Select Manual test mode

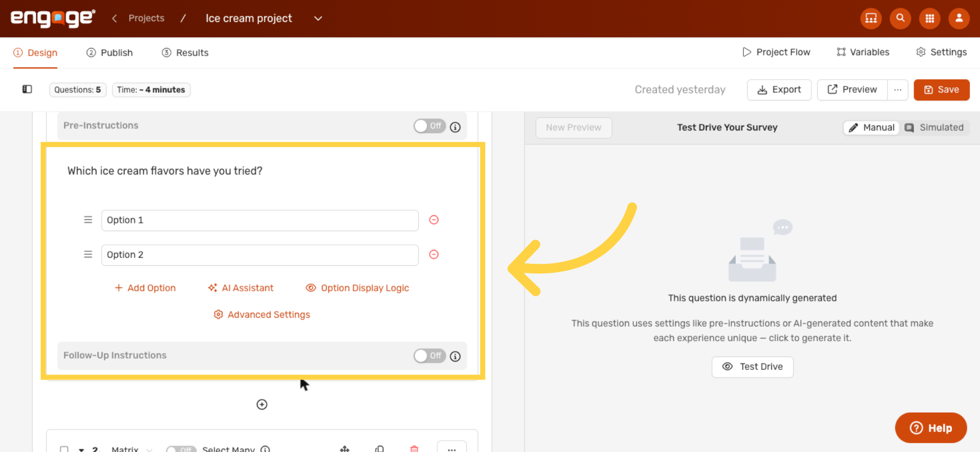coord(871,128)
